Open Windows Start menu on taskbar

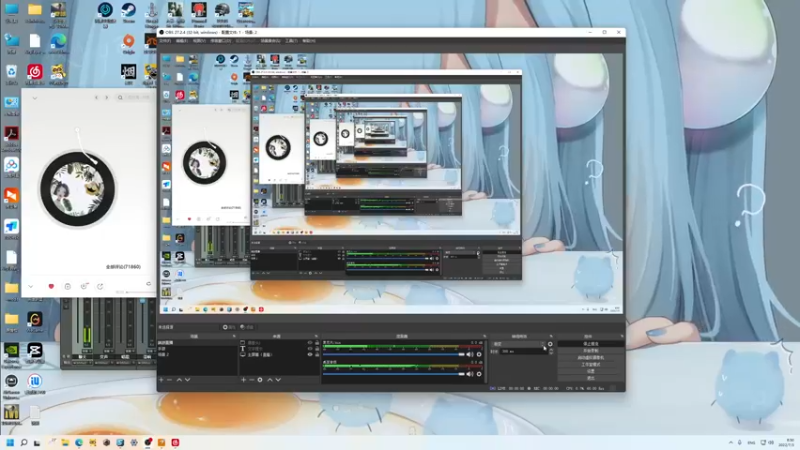10,442
